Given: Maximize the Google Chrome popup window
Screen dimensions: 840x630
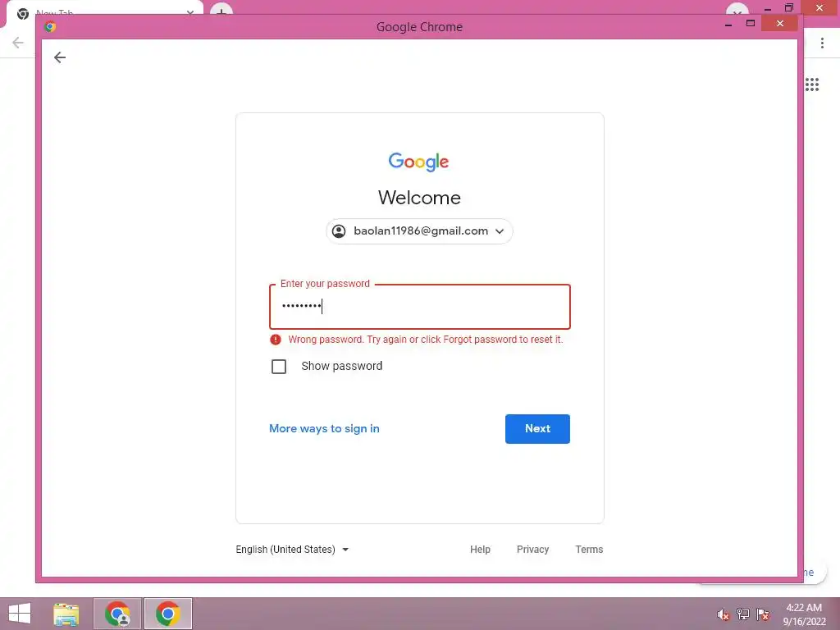Looking at the screenshot, I should pyautogui.click(x=751, y=24).
